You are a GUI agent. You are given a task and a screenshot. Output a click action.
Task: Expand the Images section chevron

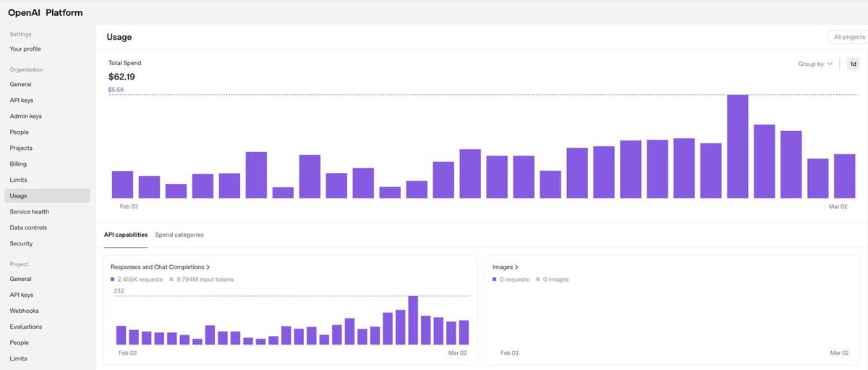[x=516, y=267]
